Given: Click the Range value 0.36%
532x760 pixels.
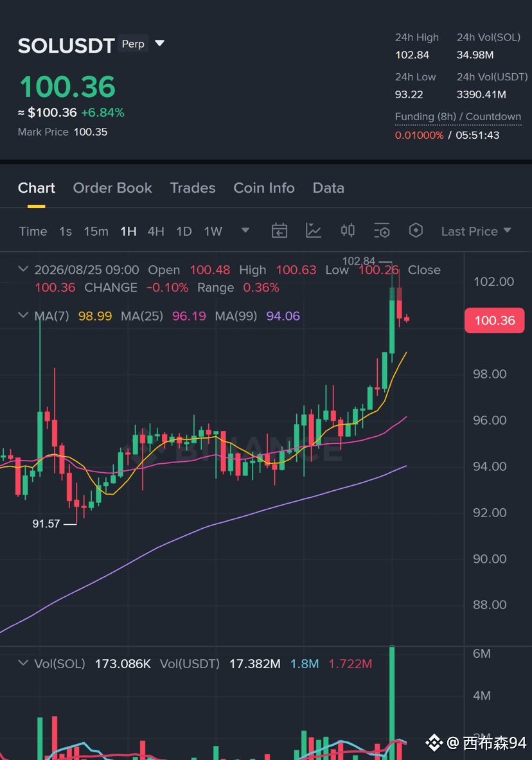Looking at the screenshot, I should [261, 288].
